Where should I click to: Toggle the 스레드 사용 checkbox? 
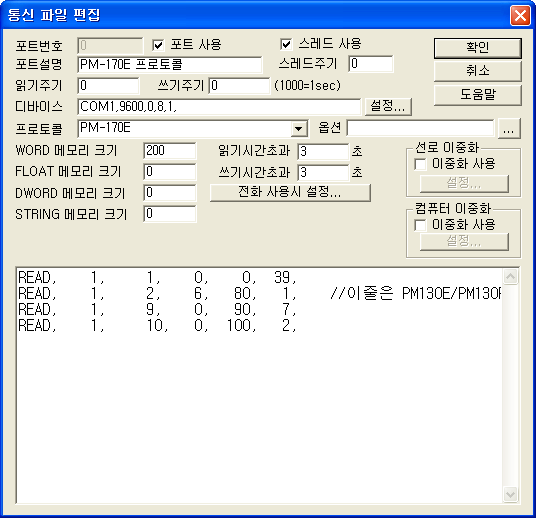[x=286, y=44]
